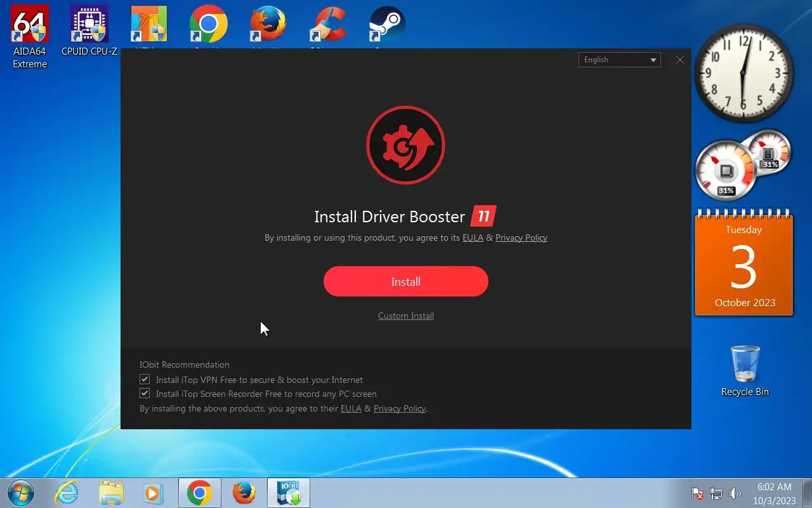Switch to Chrome in the taskbar
The height and width of the screenshot is (508, 812).
[x=200, y=493]
